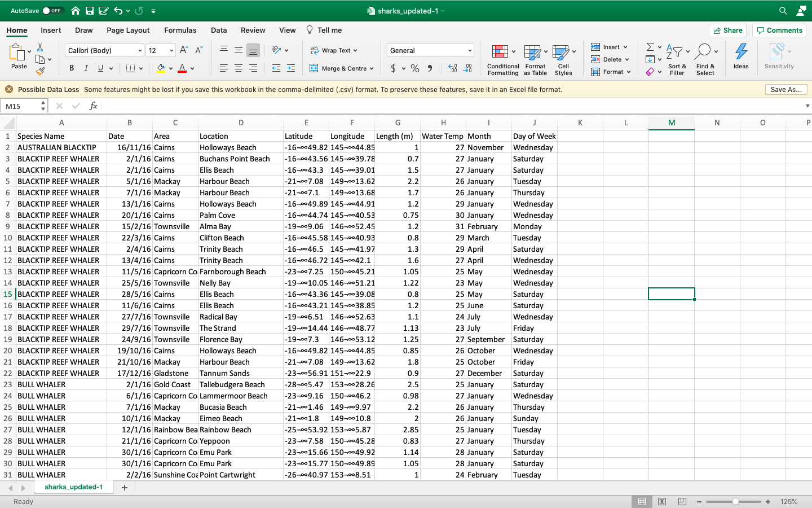This screenshot has width=812, height=508.
Task: Click the zoom slider handle
Action: click(735, 501)
